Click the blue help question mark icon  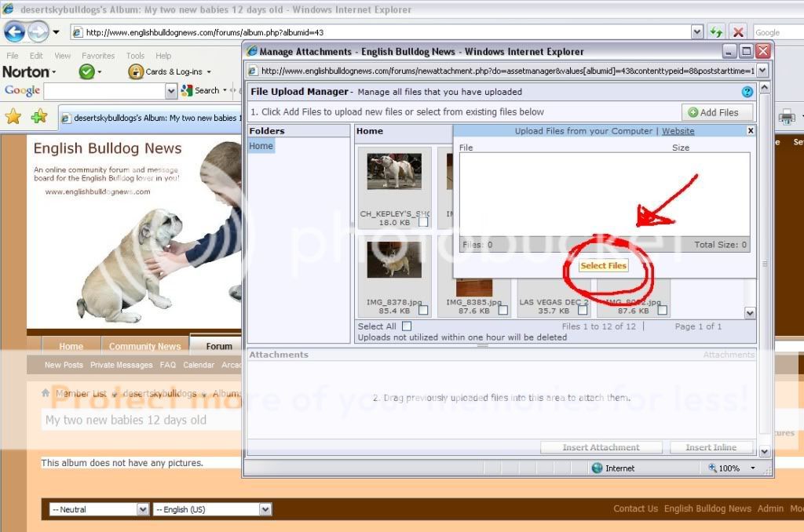pos(747,92)
